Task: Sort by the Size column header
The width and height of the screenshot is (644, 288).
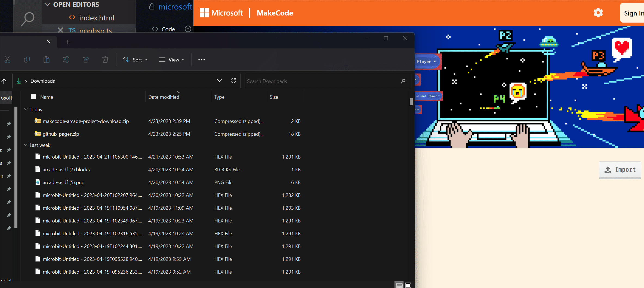Action: [x=274, y=97]
